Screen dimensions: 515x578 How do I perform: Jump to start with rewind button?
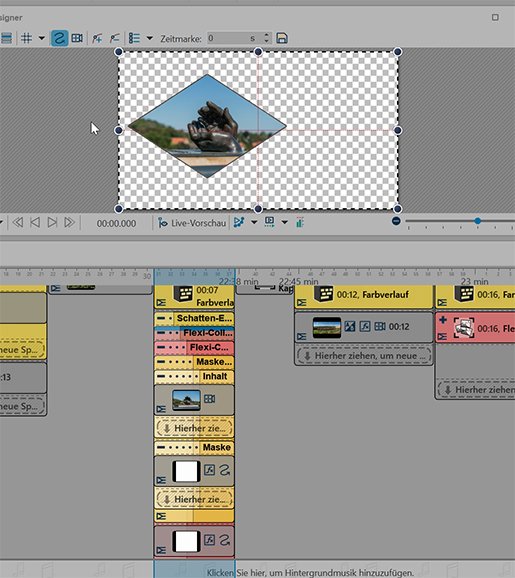[18, 223]
